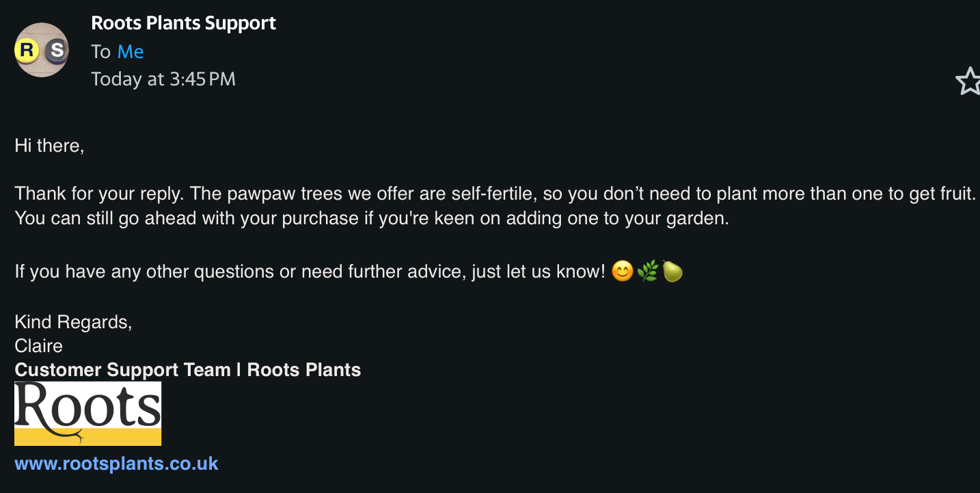Star this email from Roots Plants
Screen dimensions: 980x493
click(x=968, y=81)
